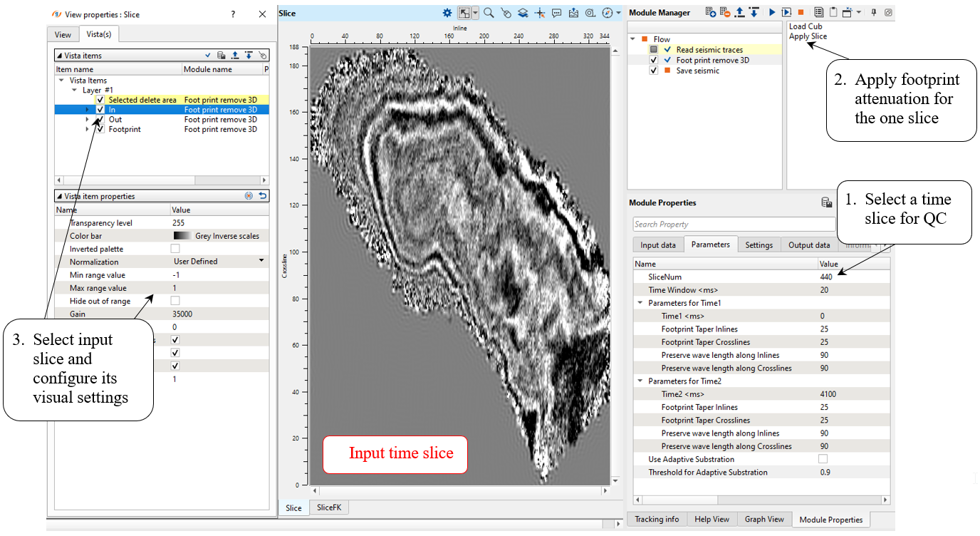This screenshot has width=980, height=536.
Task: Click Apply Slice action
Action: pos(808,36)
